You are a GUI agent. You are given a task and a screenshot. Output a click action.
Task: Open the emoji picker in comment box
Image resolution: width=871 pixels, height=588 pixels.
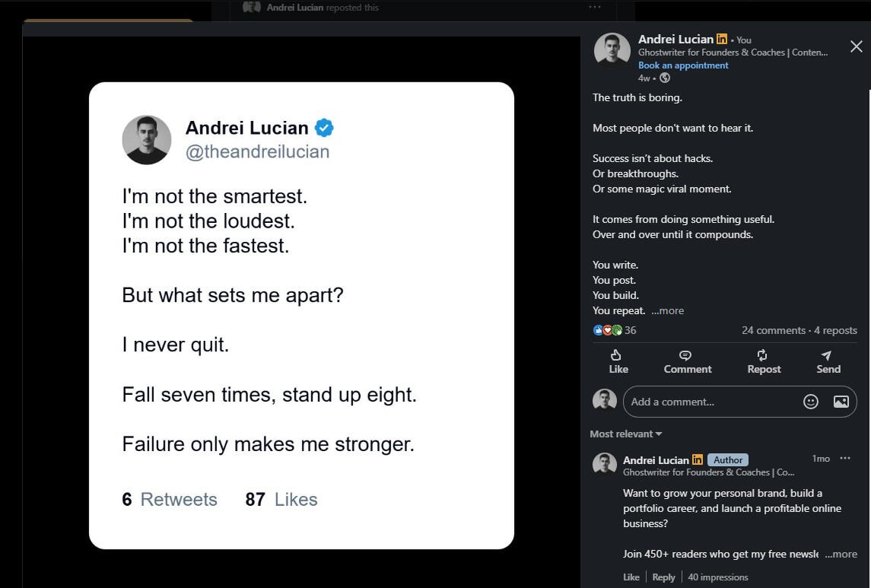tap(811, 402)
